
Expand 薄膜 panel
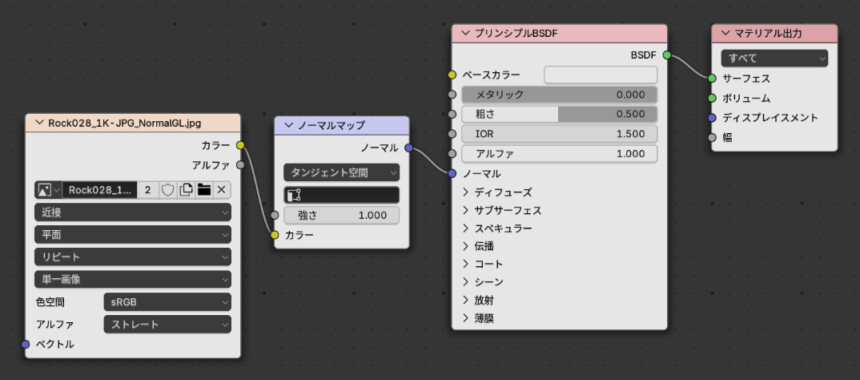click(466, 318)
